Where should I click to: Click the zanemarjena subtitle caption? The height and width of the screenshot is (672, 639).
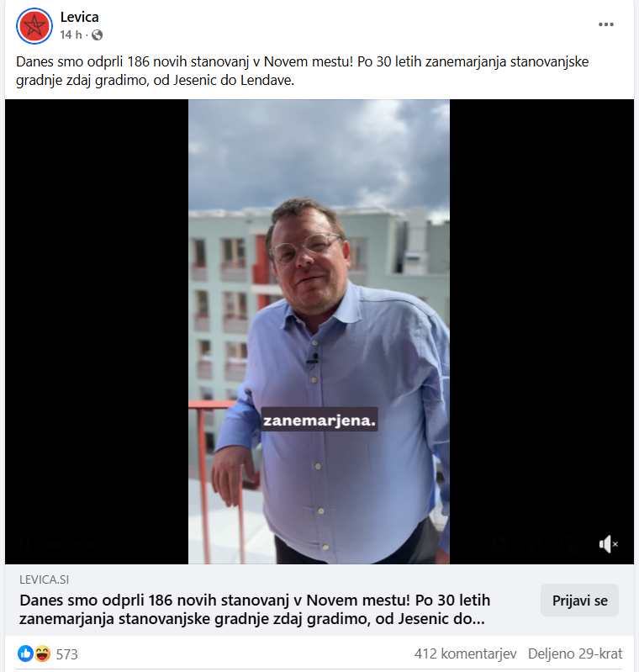(x=319, y=420)
